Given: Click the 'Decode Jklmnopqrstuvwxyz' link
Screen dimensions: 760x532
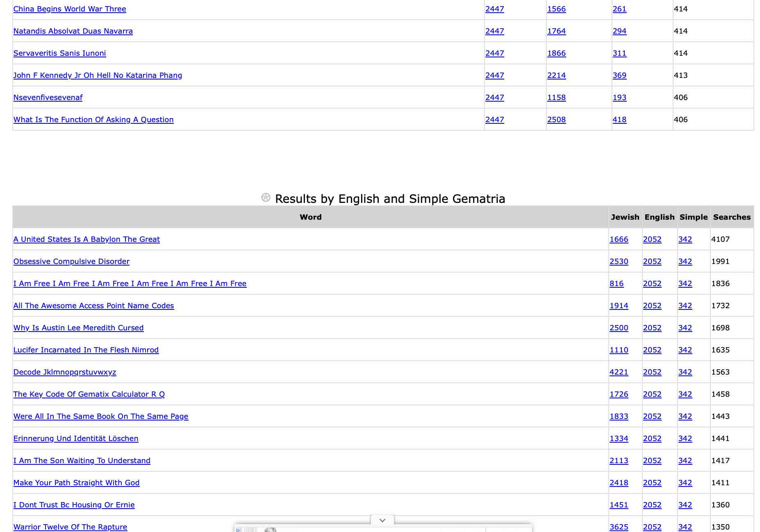Looking at the screenshot, I should [65, 372].
